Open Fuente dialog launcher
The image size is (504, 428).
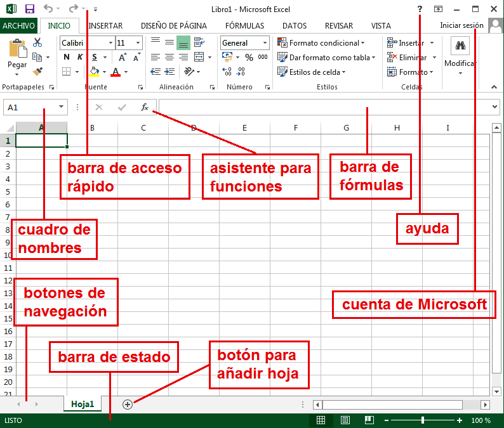coord(140,87)
